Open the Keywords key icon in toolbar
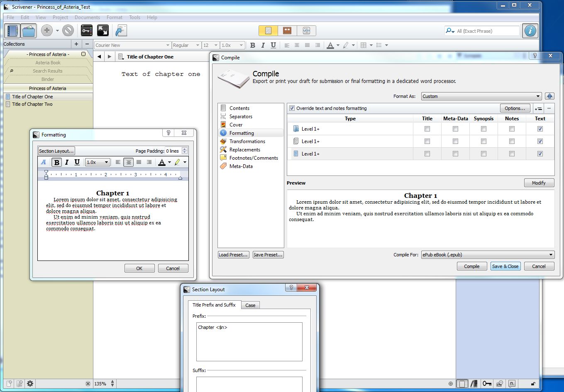 tap(86, 31)
